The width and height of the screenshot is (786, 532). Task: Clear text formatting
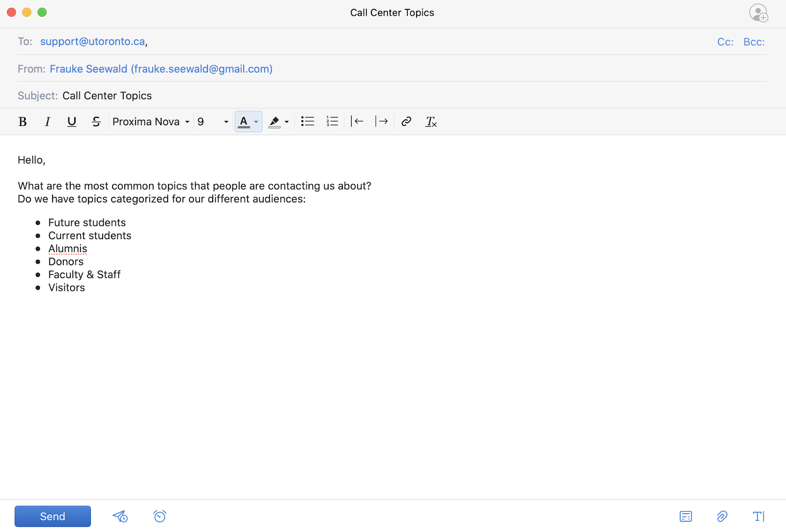(431, 122)
